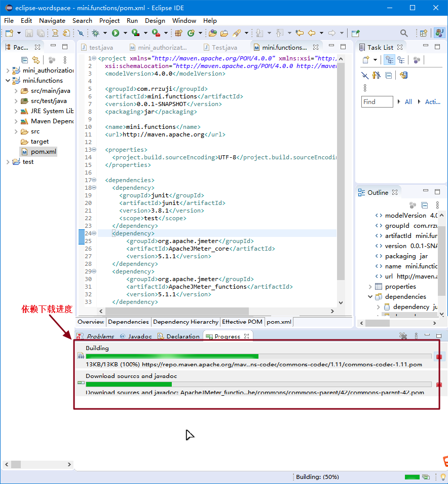448x484 pixels.
Task: Select artifactId node in Outline
Action: point(406,236)
